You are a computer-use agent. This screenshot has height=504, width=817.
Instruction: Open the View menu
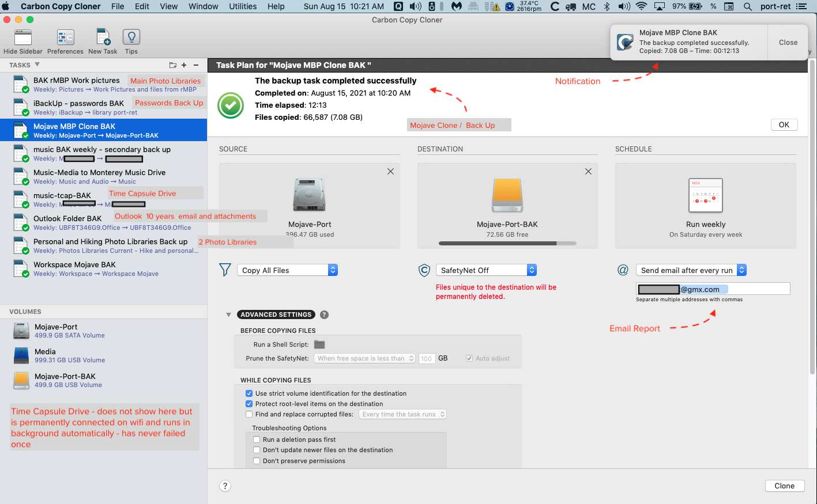(x=168, y=6)
